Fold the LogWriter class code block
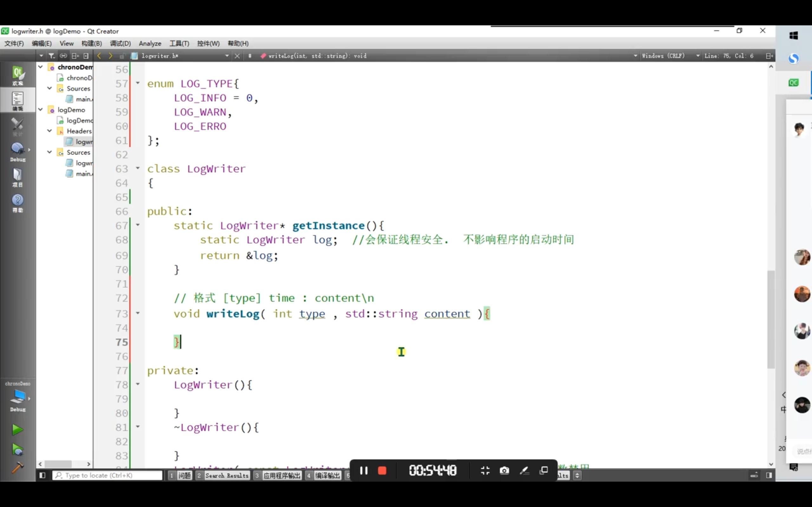 tap(138, 168)
